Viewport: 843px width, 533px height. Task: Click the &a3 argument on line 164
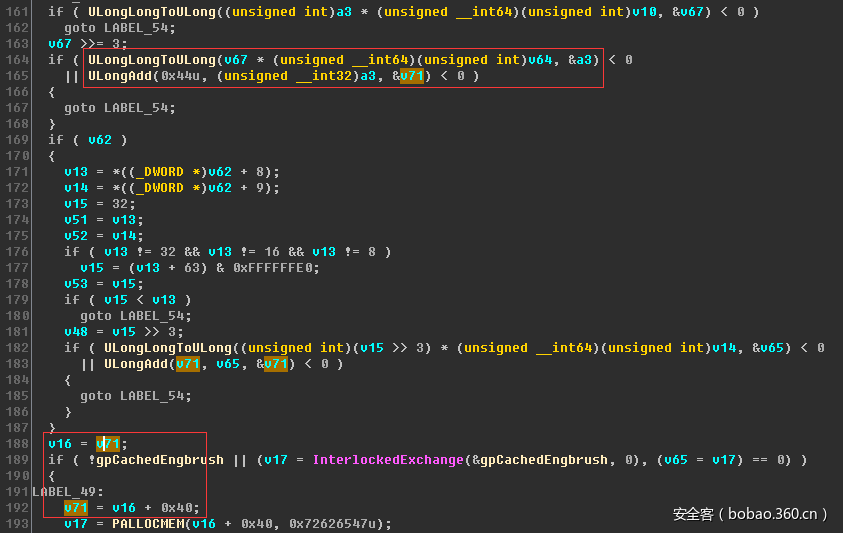pyautogui.click(x=583, y=60)
